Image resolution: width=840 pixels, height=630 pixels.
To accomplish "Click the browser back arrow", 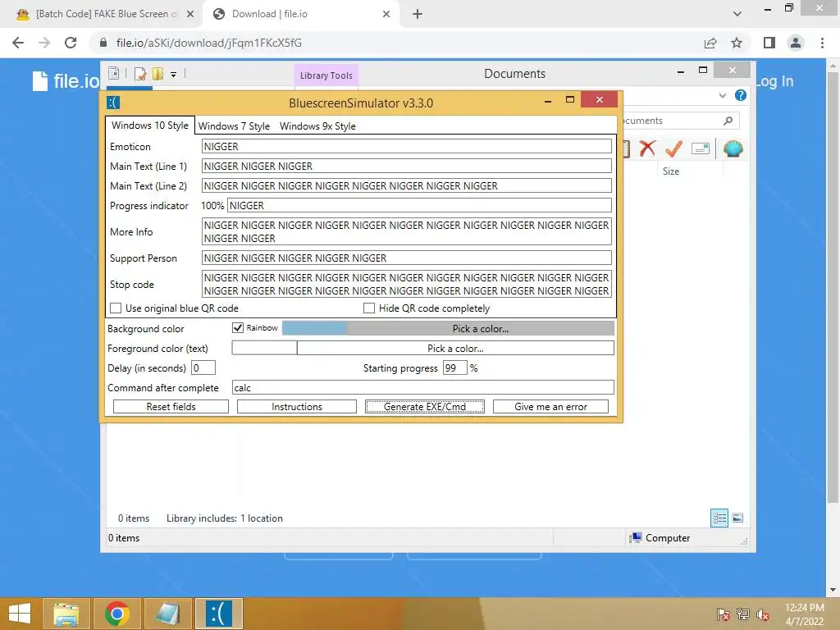I will pos(18,43).
